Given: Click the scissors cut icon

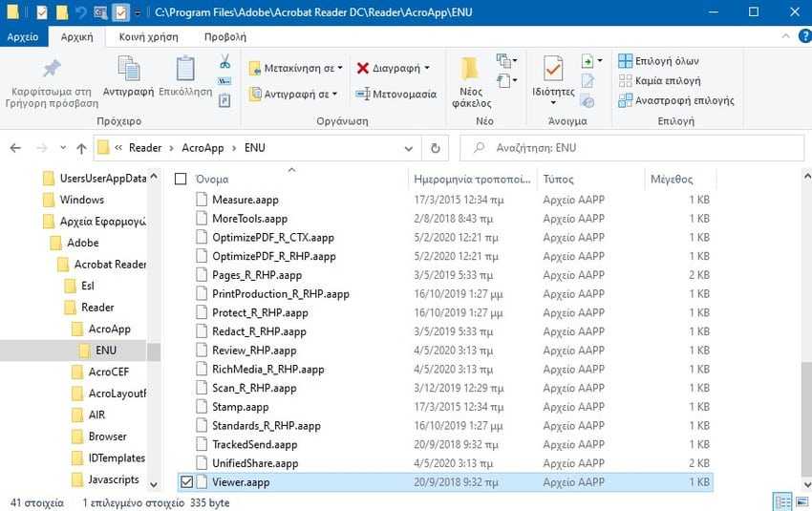Looking at the screenshot, I should click(224, 62).
